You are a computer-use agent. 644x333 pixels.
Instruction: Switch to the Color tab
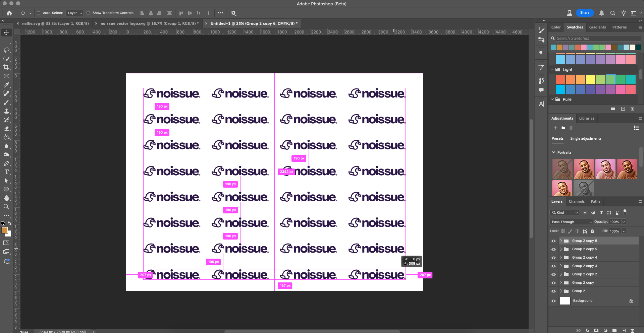pyautogui.click(x=556, y=27)
